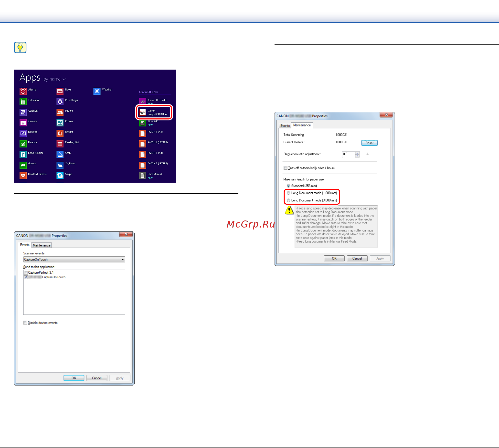499x448 pixels.
Task: Select Events tab in Events dialog
Action: point(25,245)
